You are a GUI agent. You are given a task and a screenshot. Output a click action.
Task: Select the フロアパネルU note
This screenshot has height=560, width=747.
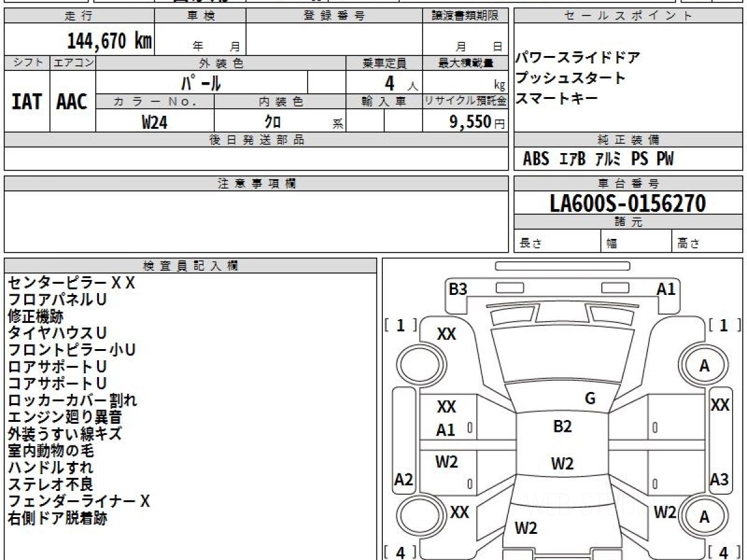[57, 300]
